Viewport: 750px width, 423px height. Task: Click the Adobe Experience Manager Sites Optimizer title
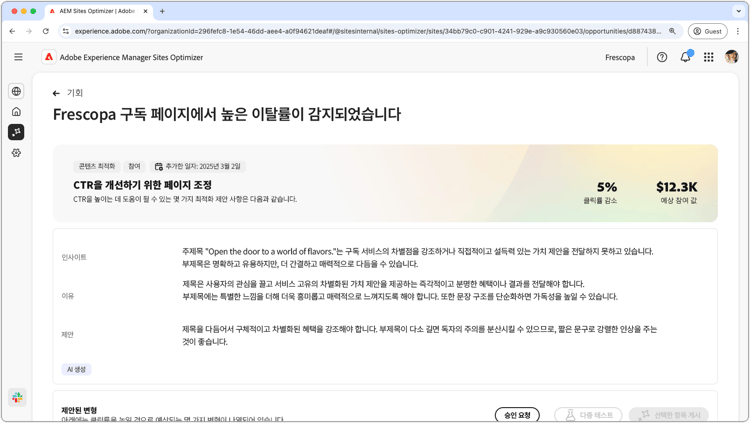coord(131,57)
